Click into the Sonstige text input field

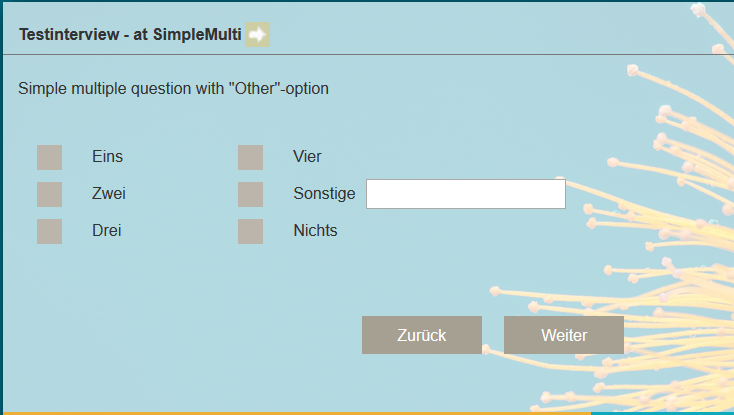tap(465, 194)
